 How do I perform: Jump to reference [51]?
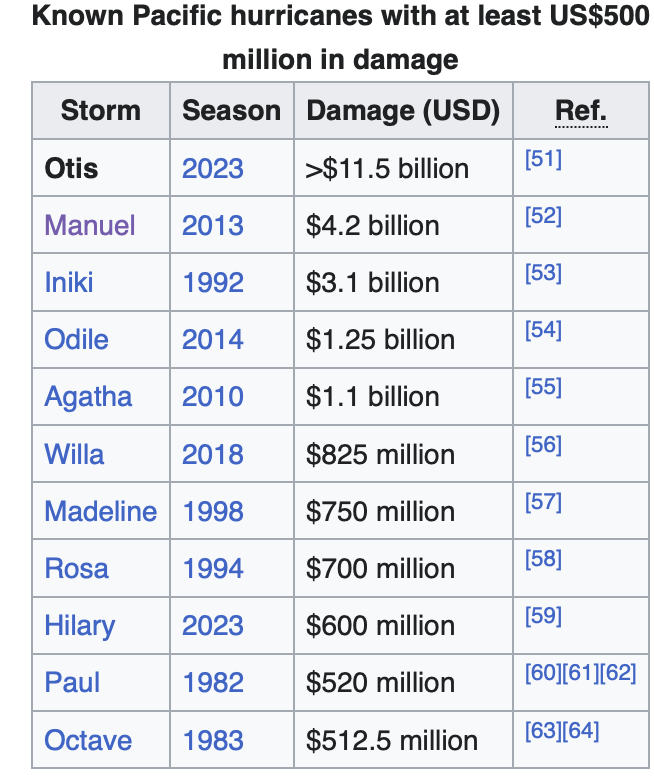543,159
